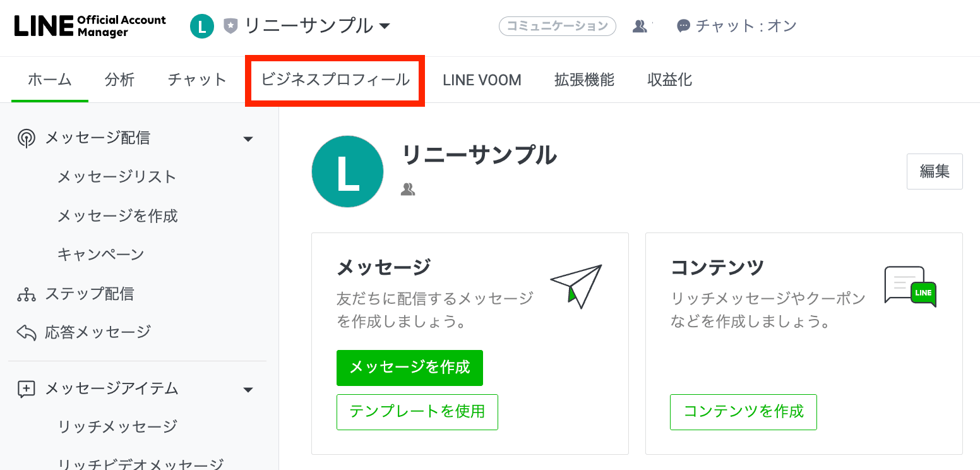The width and height of the screenshot is (980, 470).
Task: Collapse the メッセージアイテム sidebar section
Action: [248, 390]
